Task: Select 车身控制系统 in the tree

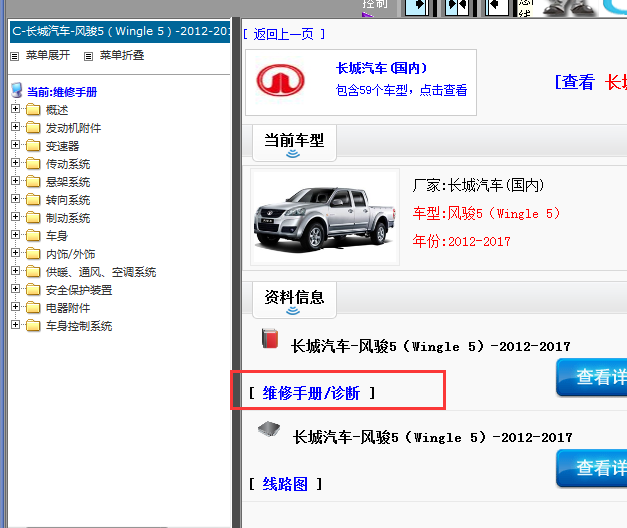Action: [x=79, y=326]
